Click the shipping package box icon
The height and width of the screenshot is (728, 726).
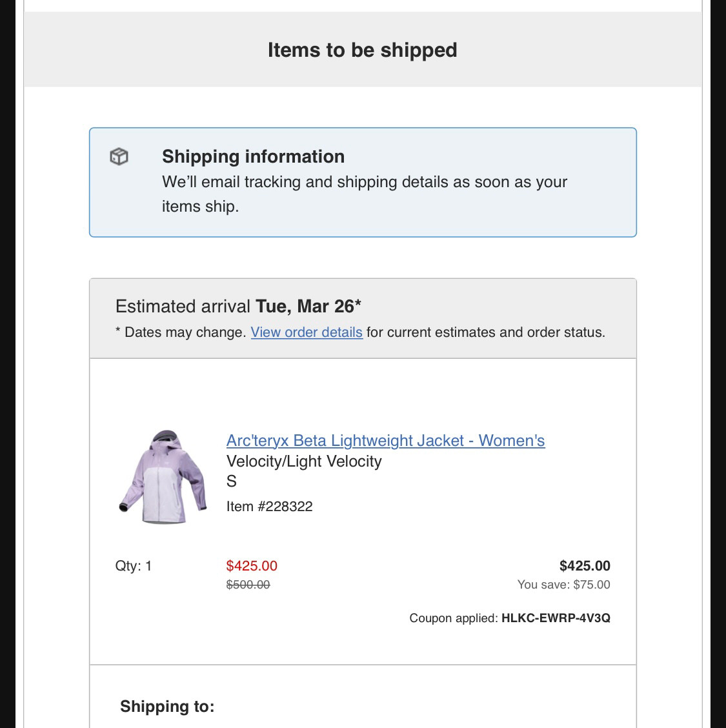click(x=119, y=156)
